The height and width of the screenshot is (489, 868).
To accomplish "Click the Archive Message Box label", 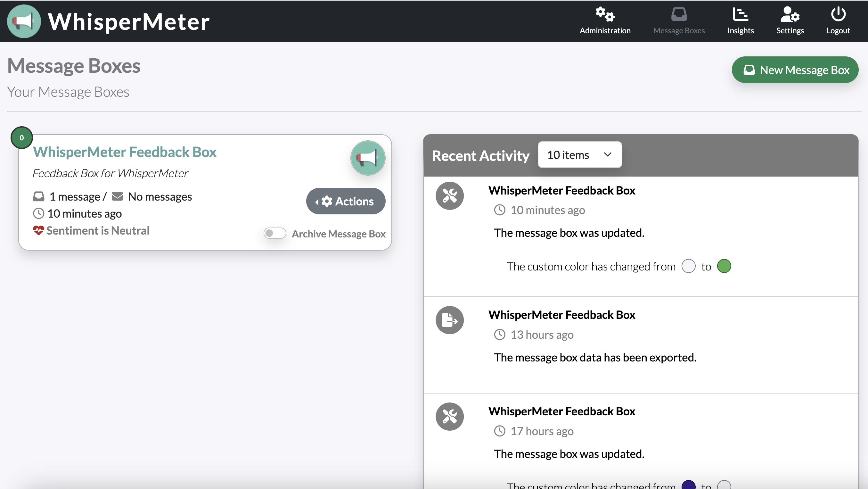I will point(338,234).
